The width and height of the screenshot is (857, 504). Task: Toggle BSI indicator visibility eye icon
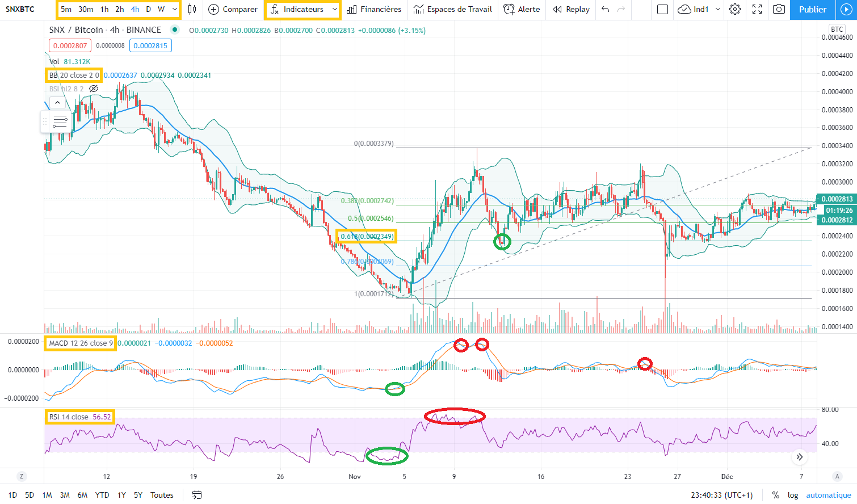click(x=94, y=89)
